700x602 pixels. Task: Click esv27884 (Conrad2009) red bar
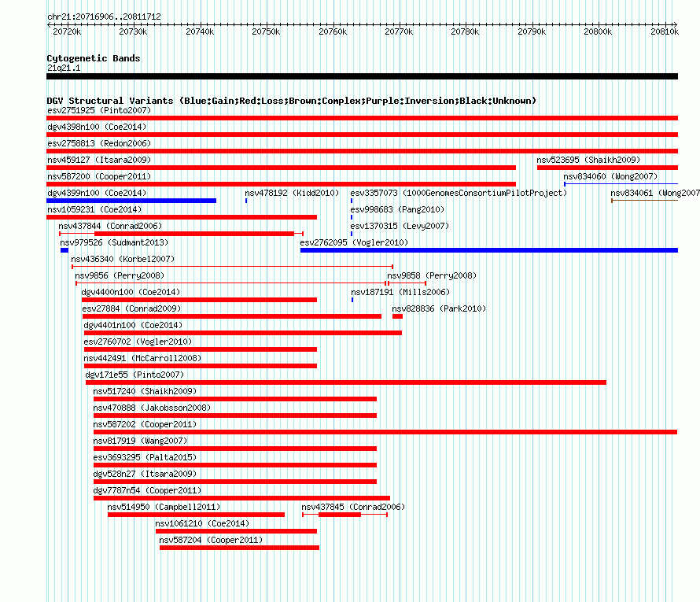point(232,316)
